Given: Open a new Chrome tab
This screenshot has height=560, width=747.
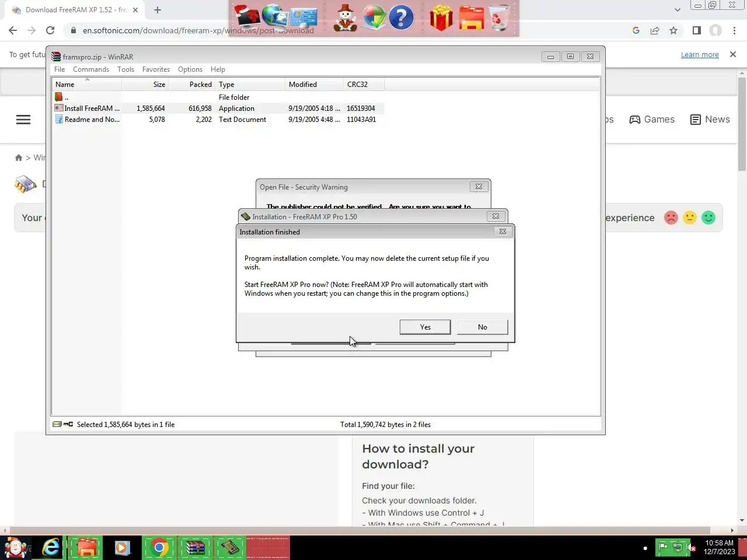Looking at the screenshot, I should coord(158,9).
